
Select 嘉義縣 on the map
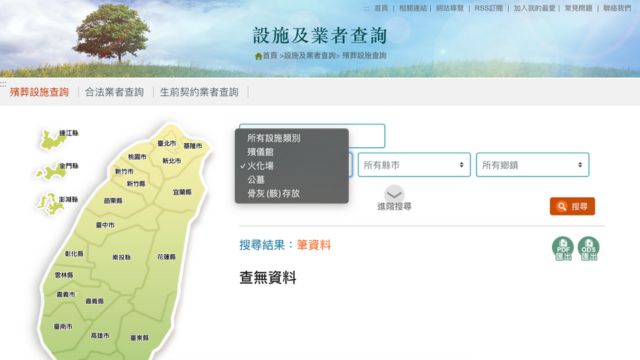click(x=94, y=301)
